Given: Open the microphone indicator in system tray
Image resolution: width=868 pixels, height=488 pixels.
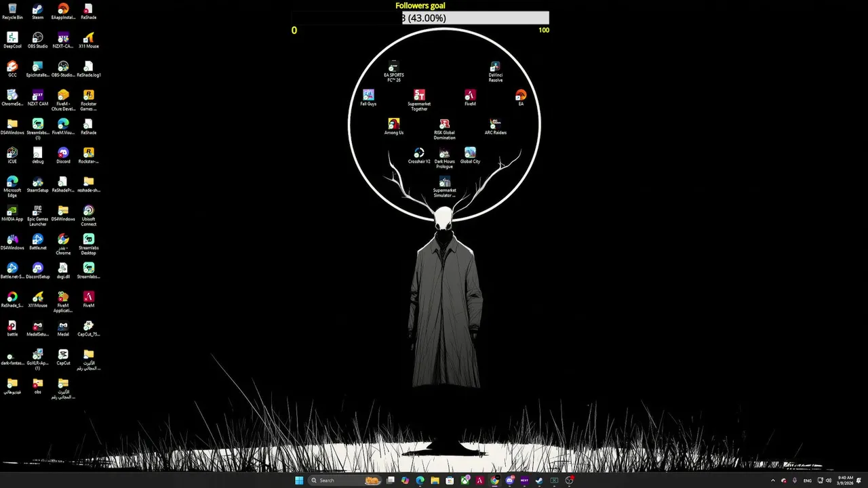Looking at the screenshot, I should (795, 481).
